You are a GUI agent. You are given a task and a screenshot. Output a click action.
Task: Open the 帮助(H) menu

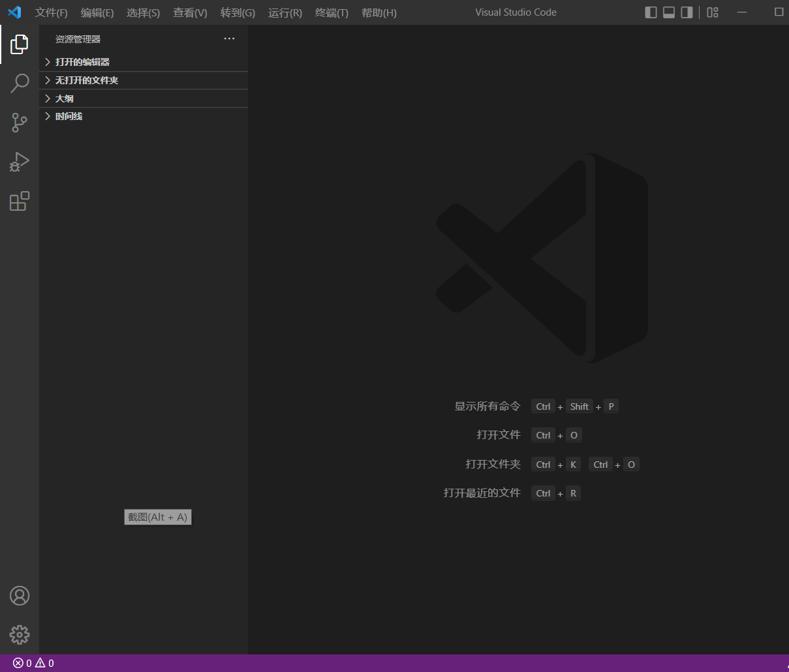tap(379, 13)
